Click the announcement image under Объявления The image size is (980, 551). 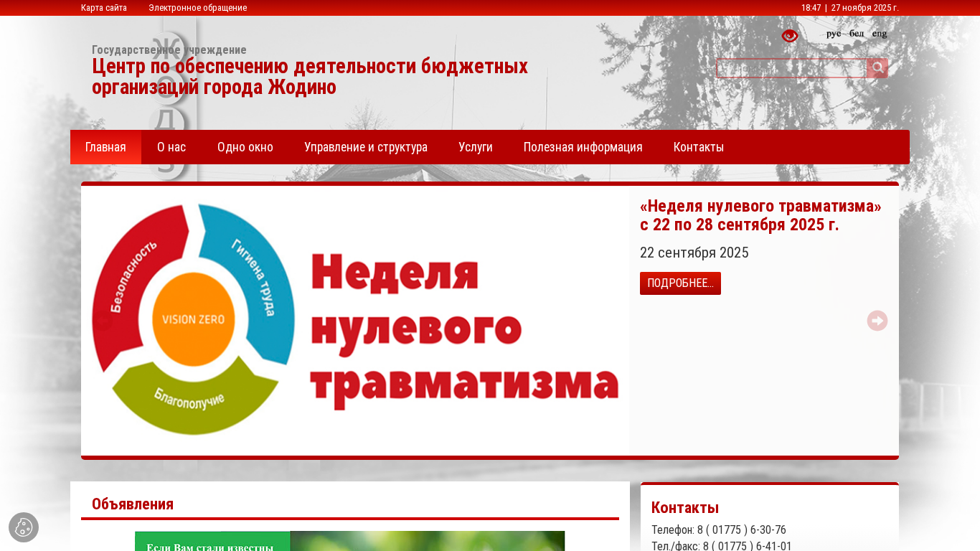(x=350, y=541)
